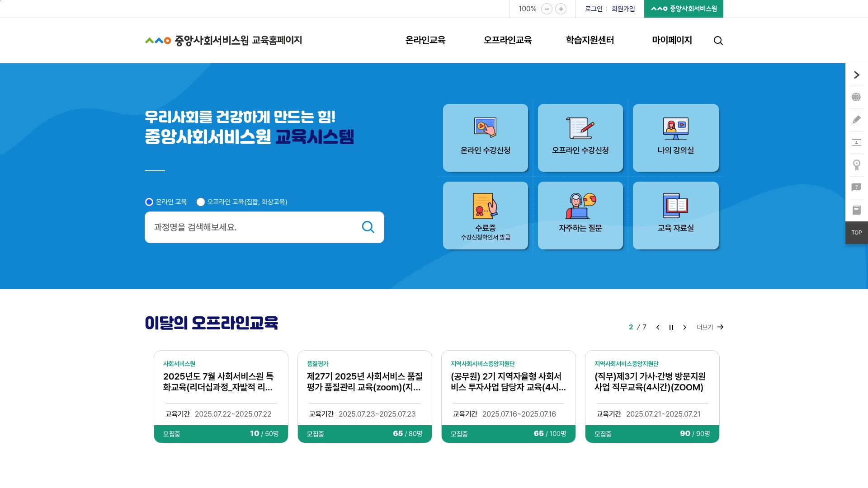Image resolution: width=868 pixels, height=488 pixels.
Task: Click 더보기 link for offline courses
Action: pos(710,327)
